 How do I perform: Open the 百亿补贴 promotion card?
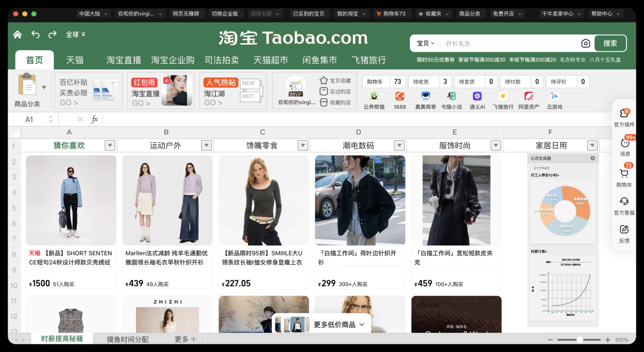pyautogui.click(x=88, y=91)
